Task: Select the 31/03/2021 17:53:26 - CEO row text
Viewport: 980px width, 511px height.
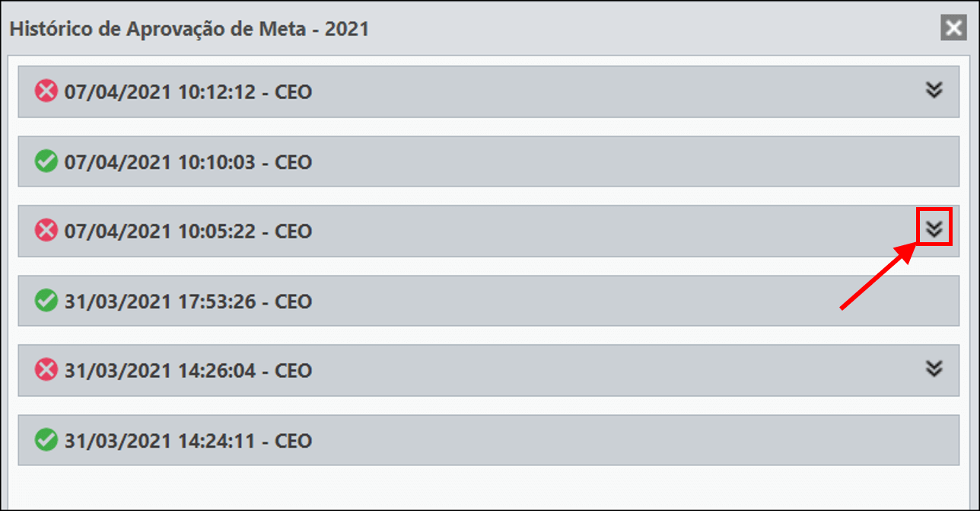Action: point(188,302)
